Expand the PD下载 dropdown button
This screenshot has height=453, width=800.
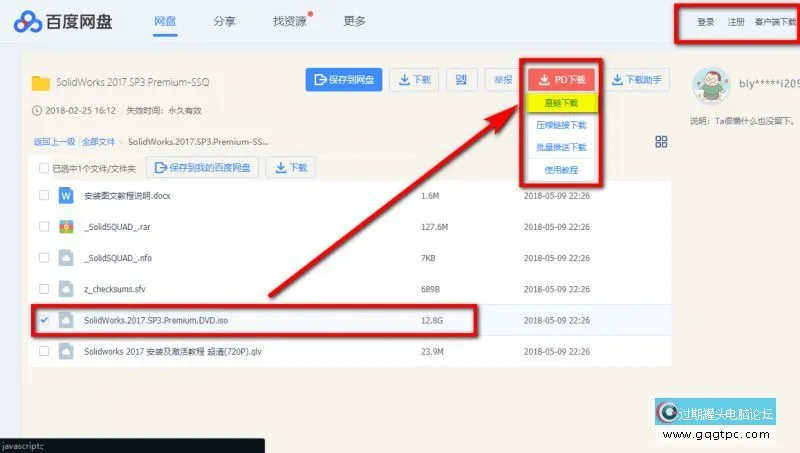561,80
